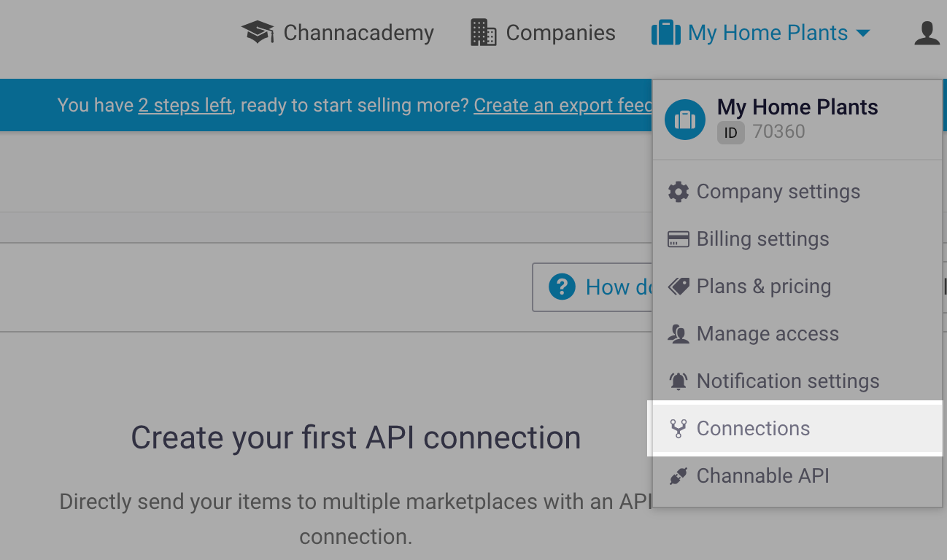Expand the My Home Plants dropdown arrow
947x560 pixels.
864,32
